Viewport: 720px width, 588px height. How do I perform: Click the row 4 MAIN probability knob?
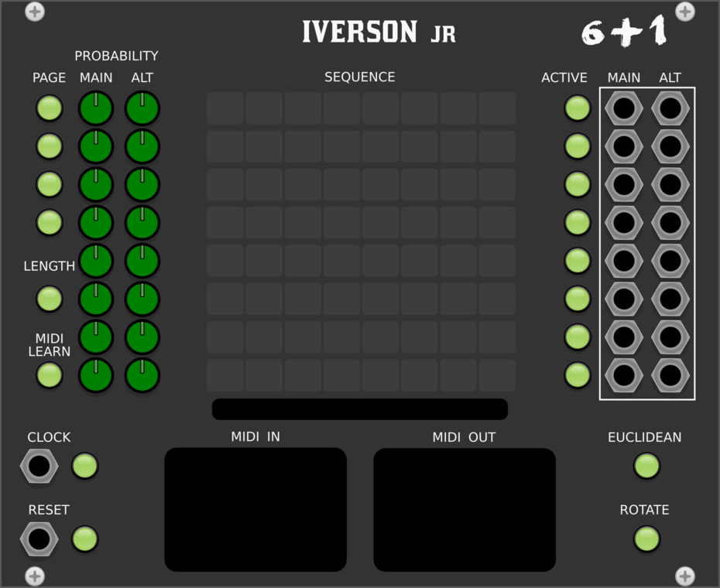point(96,223)
